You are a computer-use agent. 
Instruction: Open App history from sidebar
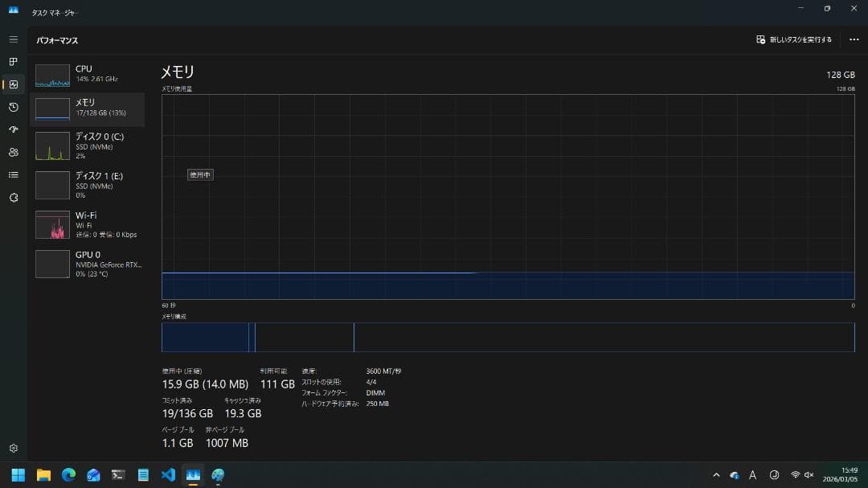point(13,107)
